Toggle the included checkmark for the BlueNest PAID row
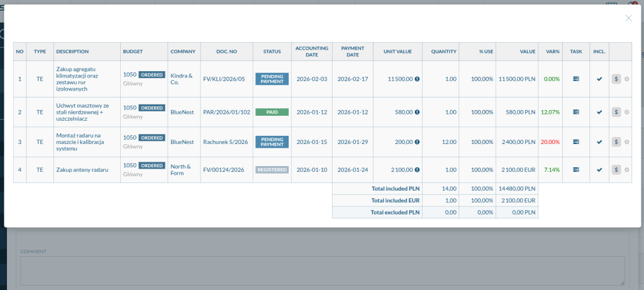The height and width of the screenshot is (290, 644). click(599, 112)
